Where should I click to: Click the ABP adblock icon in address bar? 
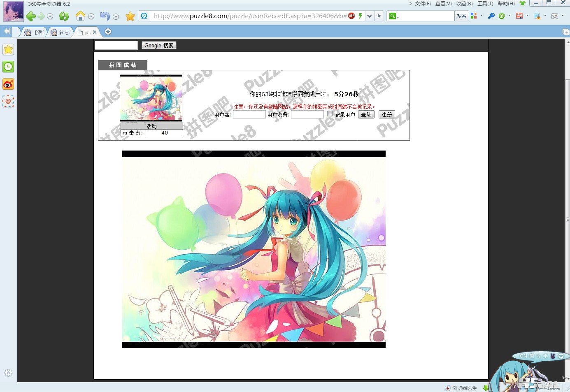point(351,16)
